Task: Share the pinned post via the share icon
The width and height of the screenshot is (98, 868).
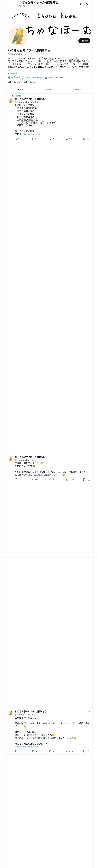Action: tap(89, 139)
